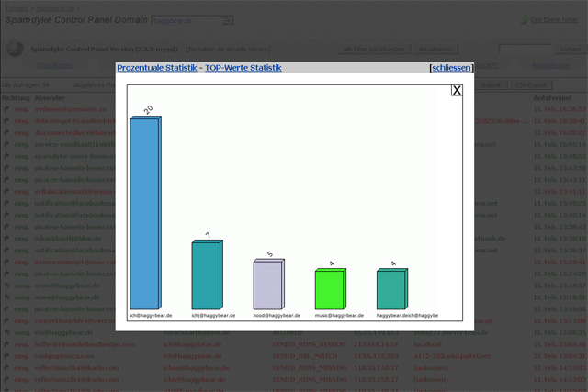
Task: Click the DENIED_RDNS_RESOLVE status cell
Action: coord(310,344)
